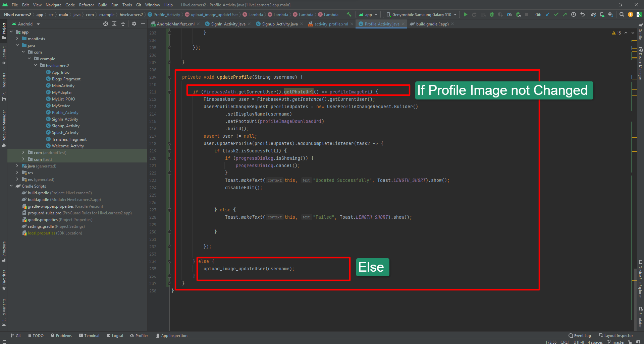Open the Event Log
The height and width of the screenshot is (344, 644).
(580, 335)
